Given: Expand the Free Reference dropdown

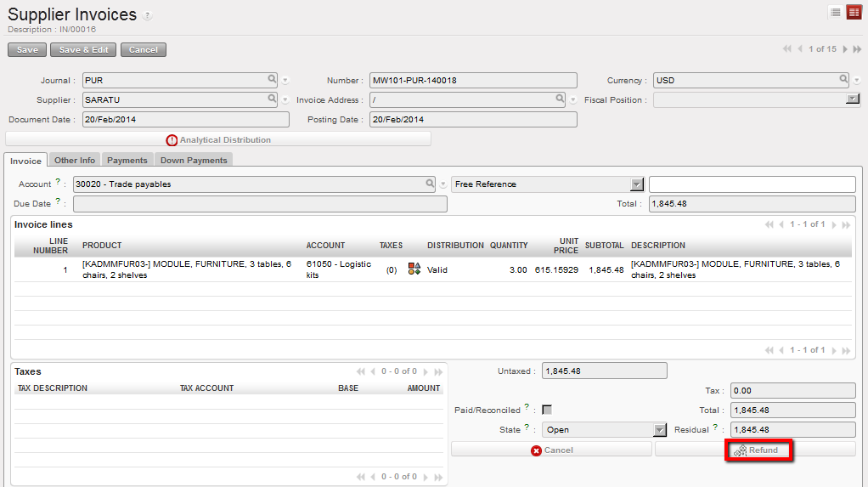Looking at the screenshot, I should pyautogui.click(x=637, y=184).
